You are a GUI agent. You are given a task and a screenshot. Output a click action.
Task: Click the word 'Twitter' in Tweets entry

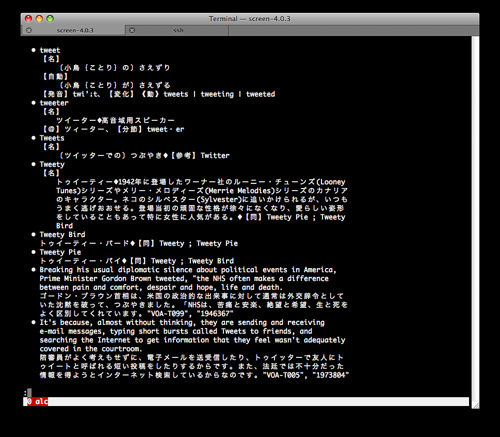coord(215,155)
